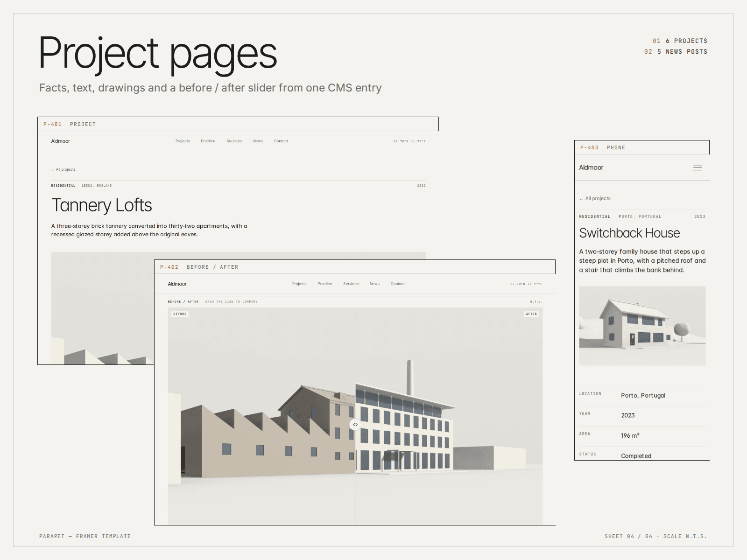Click Contact in the before/after page nav
This screenshot has height=560, width=747.
(x=398, y=284)
